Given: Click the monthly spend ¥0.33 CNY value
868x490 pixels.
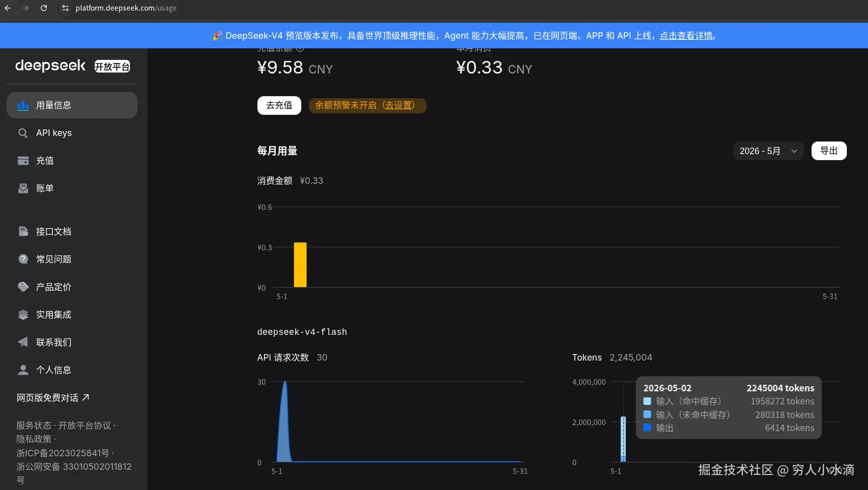Looking at the screenshot, I should point(494,68).
